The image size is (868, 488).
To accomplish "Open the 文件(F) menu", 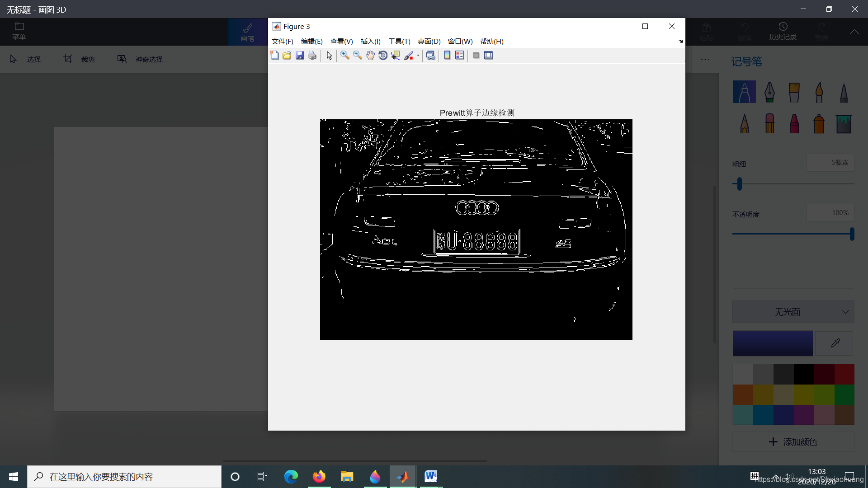I will click(282, 41).
